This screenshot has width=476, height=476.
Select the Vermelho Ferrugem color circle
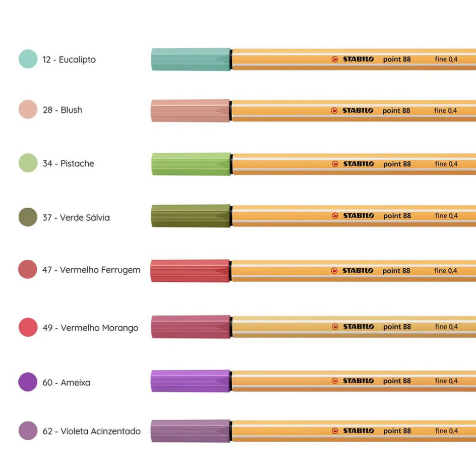point(28,269)
